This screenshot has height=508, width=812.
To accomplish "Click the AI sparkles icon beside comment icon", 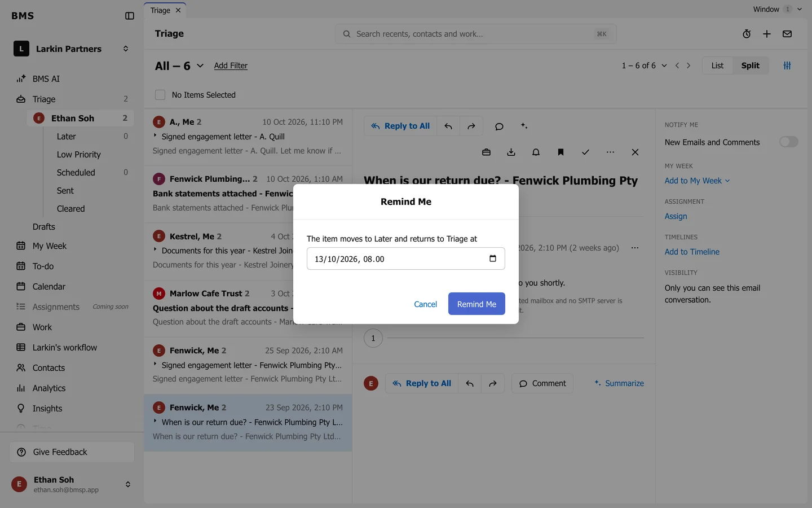I will click(x=524, y=126).
